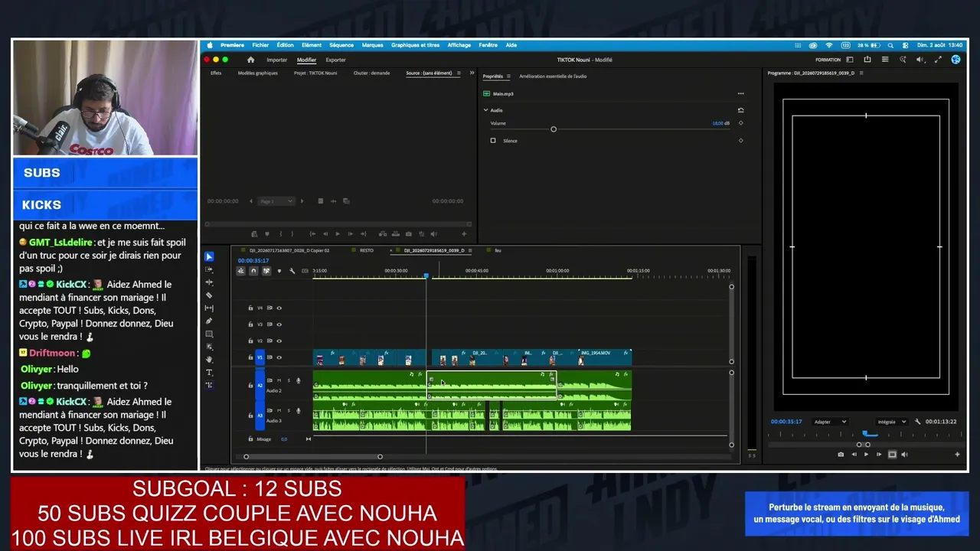Screen dimensions: 980x551
Task: Open the Program monitor panel menu
Action: 861,73
